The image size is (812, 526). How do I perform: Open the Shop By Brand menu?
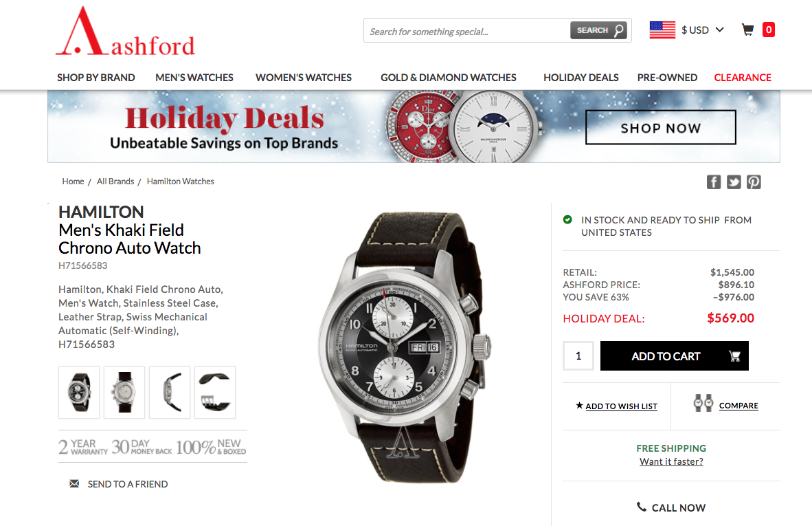tap(95, 78)
